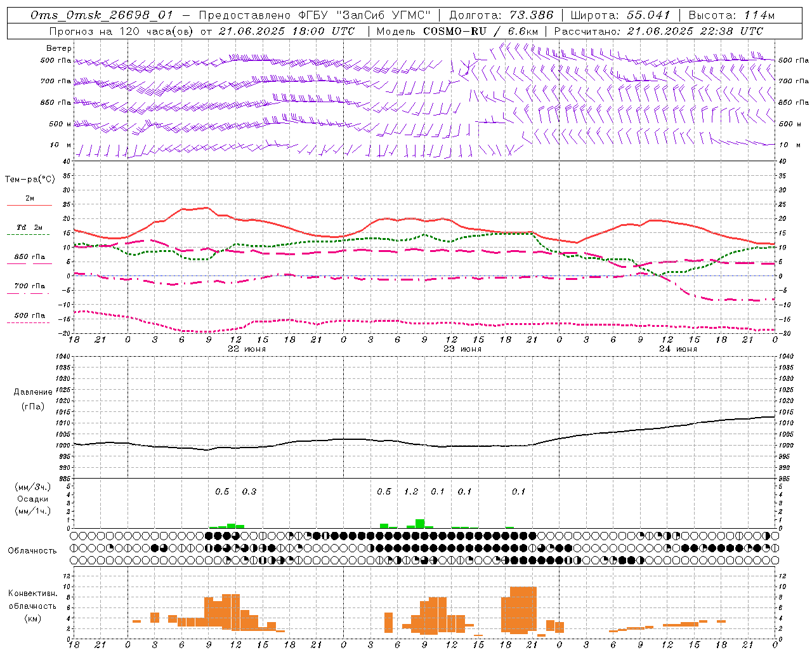Viewport: 812px width, 650px height.
Task: Click Рассчитано: 21.06.2025 22:38 UTC timestamp
Action: click(658, 31)
